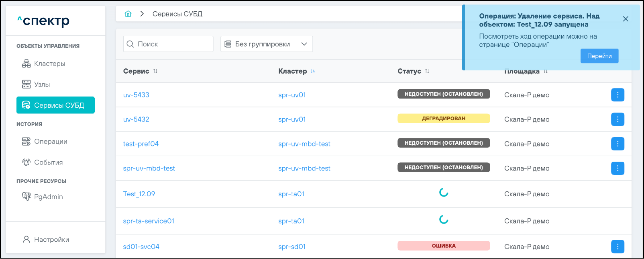Screen dimensions: 644x259
Task: Go to Nodes page in sidebar
Action: [42, 84]
